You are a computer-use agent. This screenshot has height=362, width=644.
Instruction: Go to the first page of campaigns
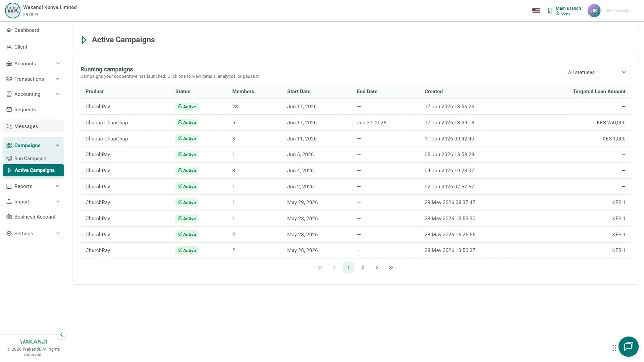320,267
